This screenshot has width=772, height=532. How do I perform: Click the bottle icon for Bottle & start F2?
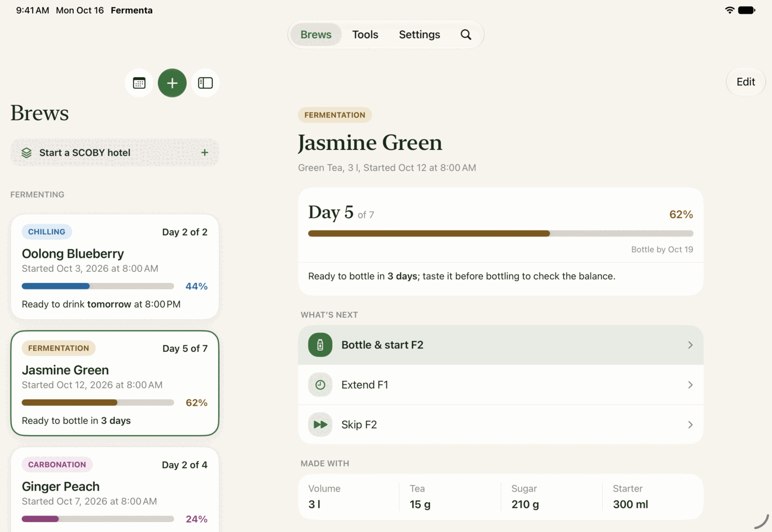[320, 345]
